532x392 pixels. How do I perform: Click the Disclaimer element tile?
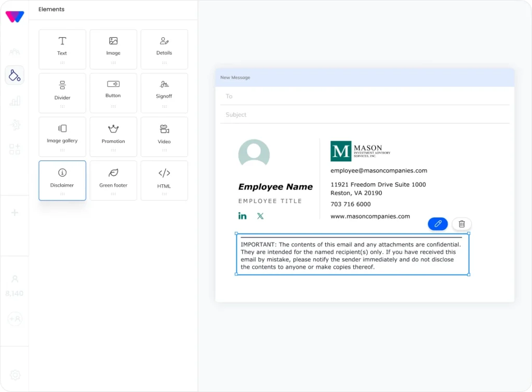(62, 180)
